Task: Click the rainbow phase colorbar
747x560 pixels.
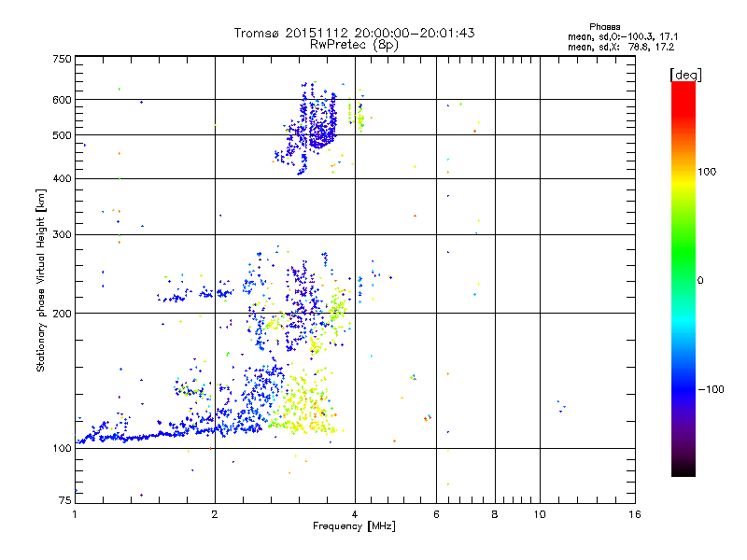Action: (x=684, y=278)
